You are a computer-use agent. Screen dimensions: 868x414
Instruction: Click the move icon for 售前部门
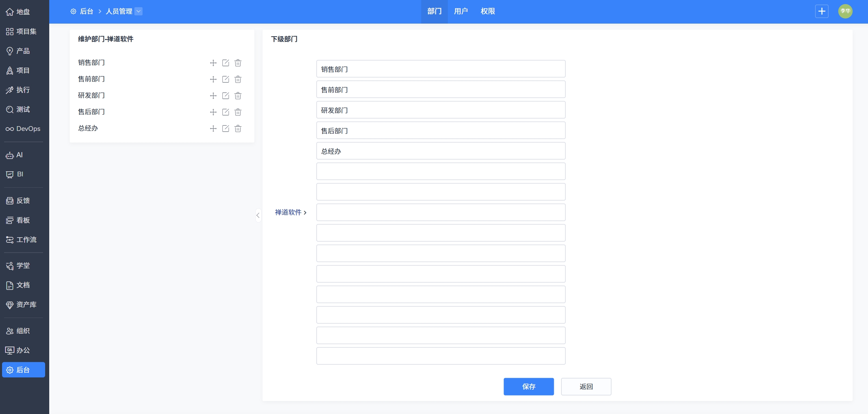coord(213,79)
